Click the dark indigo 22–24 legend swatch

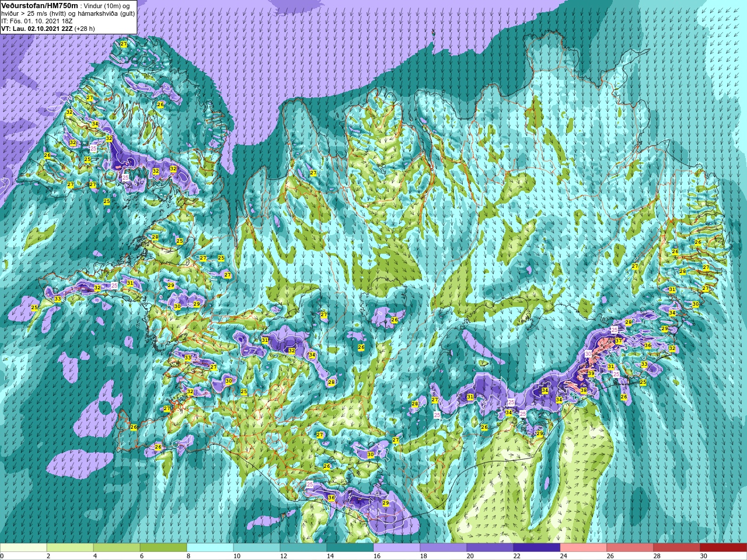point(537,548)
